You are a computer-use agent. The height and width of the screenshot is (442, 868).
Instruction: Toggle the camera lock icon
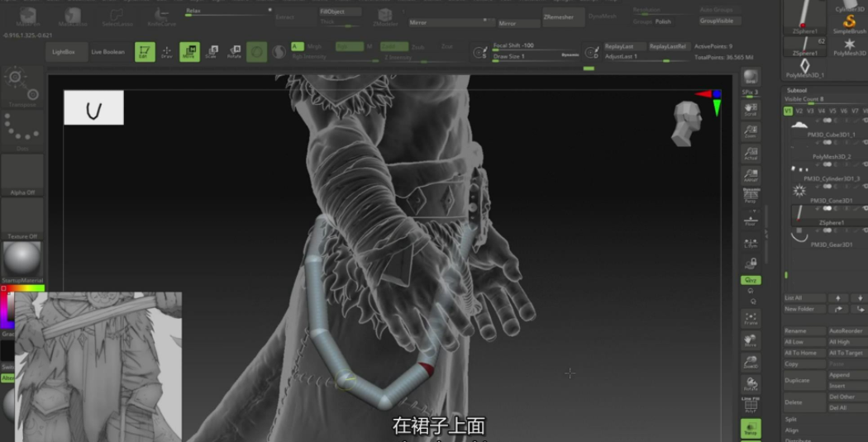pos(751,264)
